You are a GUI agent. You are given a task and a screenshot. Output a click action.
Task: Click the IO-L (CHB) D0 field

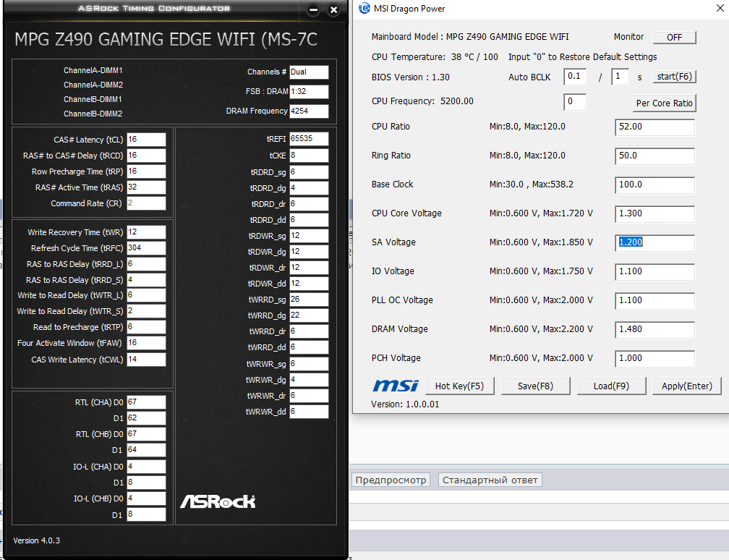[146, 499]
